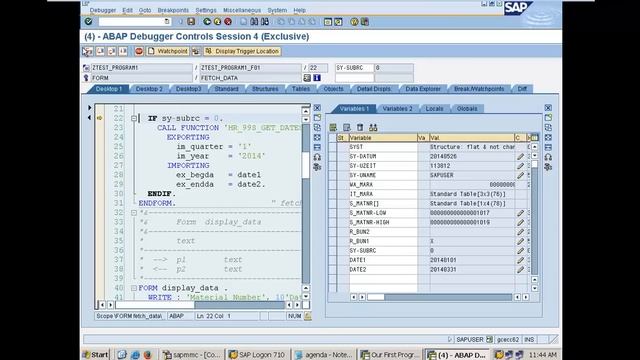640x360 pixels.
Task: Click the Single Step debugger icon
Action: tap(88, 51)
